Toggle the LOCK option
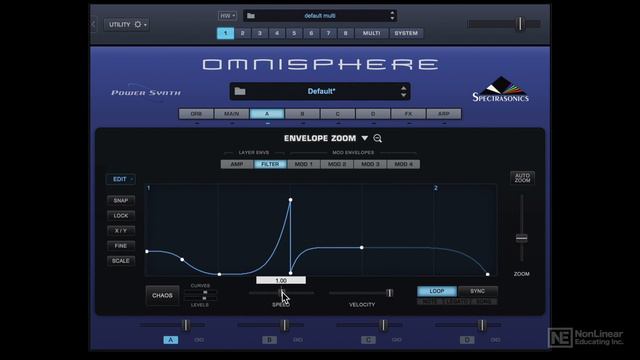The image size is (640, 360). pyautogui.click(x=121, y=216)
